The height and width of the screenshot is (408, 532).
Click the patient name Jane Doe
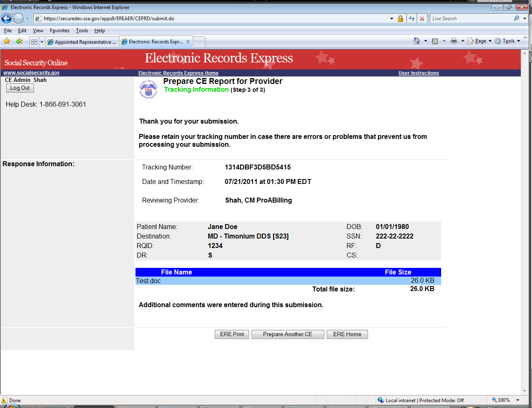point(223,227)
